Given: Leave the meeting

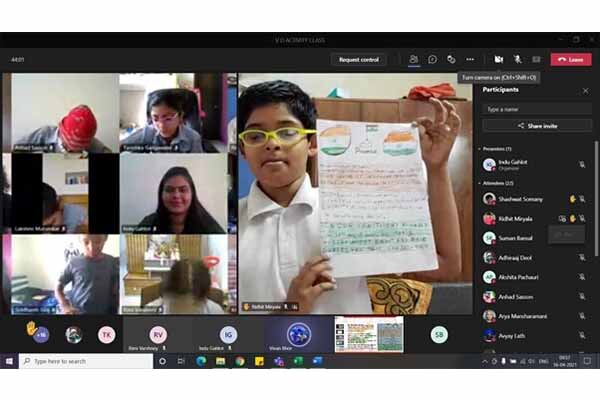Looking at the screenshot, I should point(571,60).
